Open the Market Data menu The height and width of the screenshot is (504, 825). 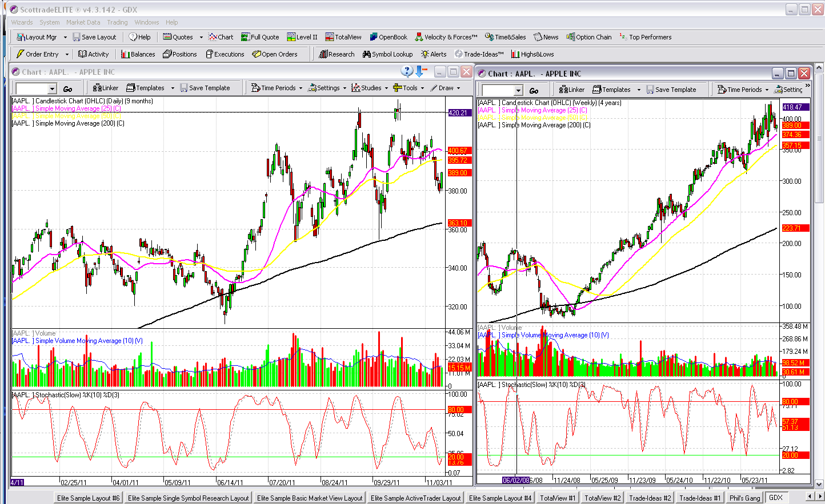pyautogui.click(x=83, y=22)
